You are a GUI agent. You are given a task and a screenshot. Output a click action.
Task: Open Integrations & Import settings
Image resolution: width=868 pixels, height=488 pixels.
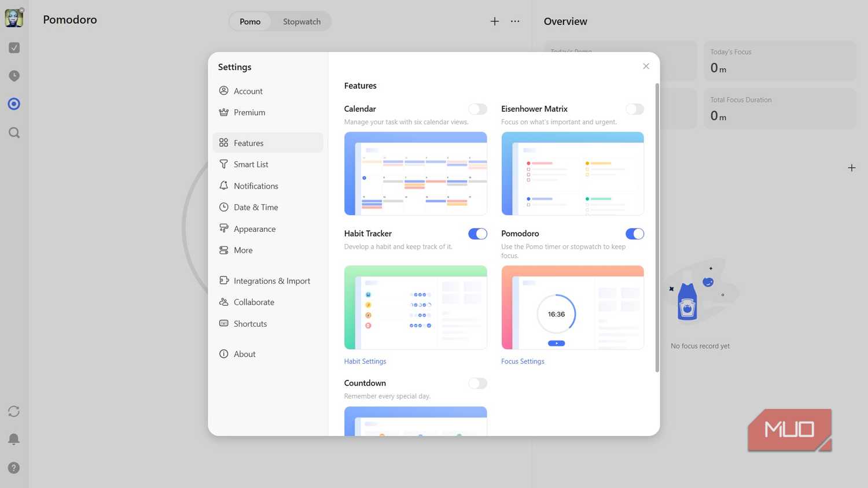(268, 281)
